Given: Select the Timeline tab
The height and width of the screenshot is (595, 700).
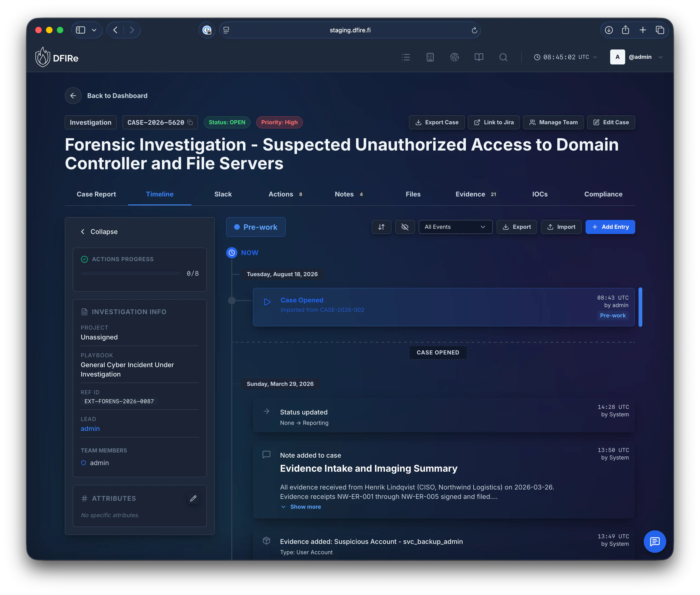Looking at the screenshot, I should pyautogui.click(x=160, y=194).
